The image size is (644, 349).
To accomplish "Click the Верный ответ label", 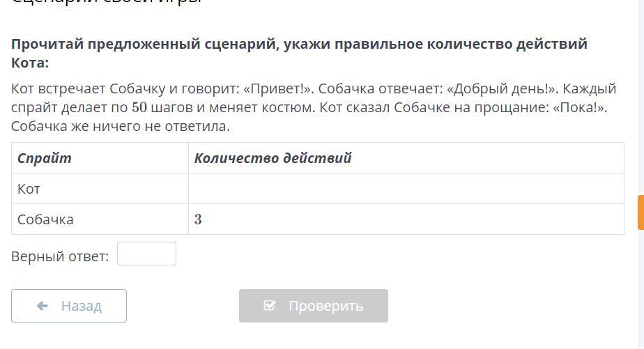I will [60, 256].
